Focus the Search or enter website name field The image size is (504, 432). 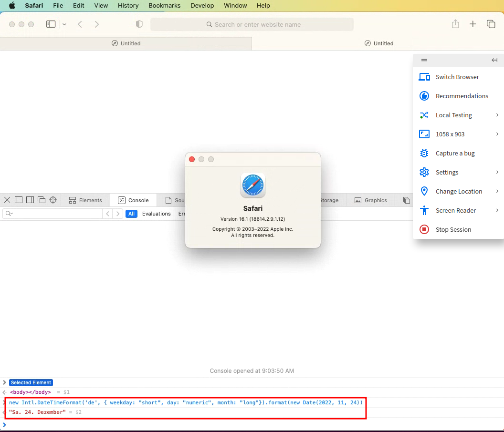pos(252,24)
